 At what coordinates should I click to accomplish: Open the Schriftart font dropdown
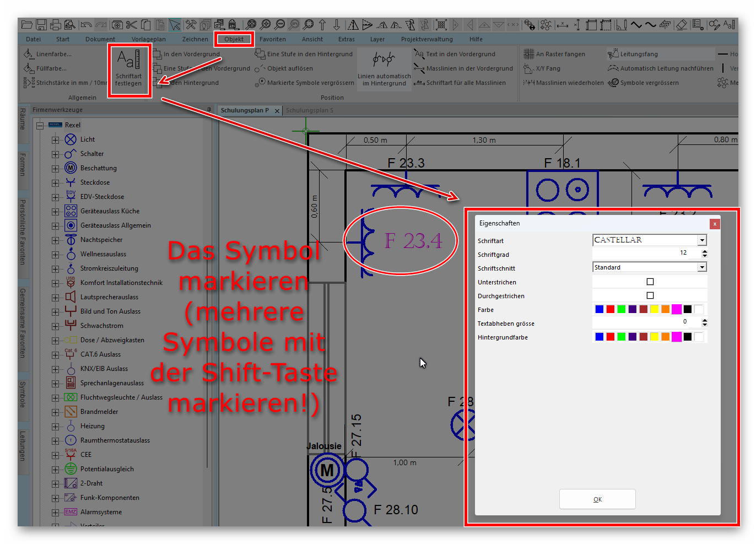pos(702,240)
